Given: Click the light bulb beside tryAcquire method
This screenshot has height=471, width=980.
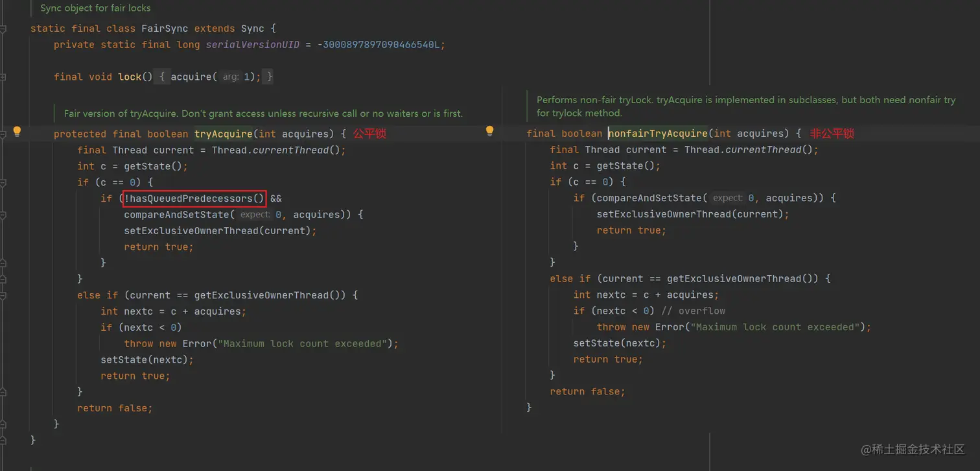Looking at the screenshot, I should click(17, 132).
